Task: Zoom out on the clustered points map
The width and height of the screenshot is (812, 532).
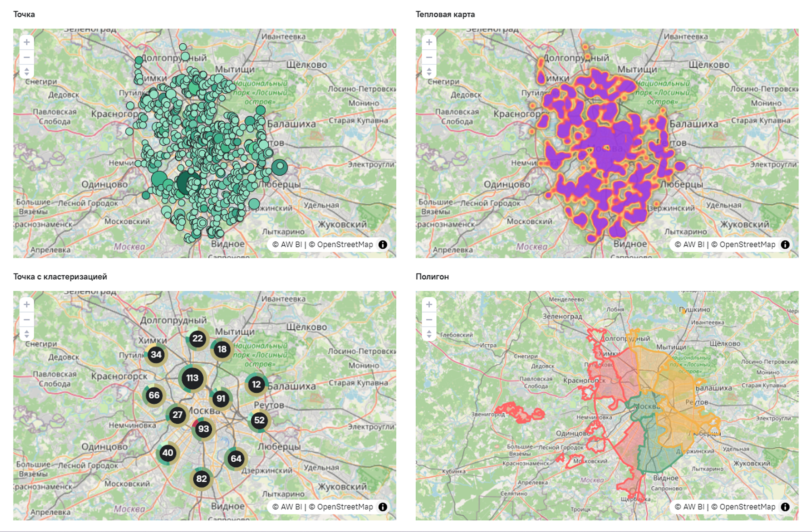Action: (27, 320)
